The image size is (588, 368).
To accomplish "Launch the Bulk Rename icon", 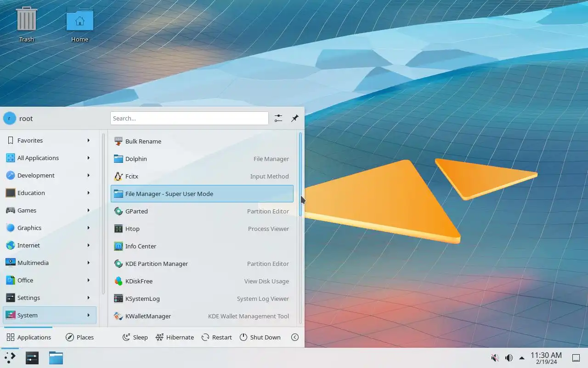I will pos(118,141).
